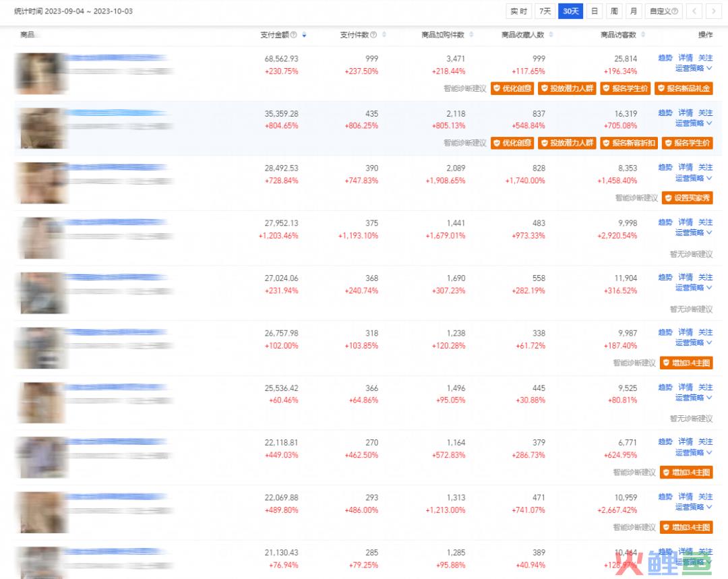Open thumbnail of the 68,562.93 product
Viewport: 728px width, 579px height.
(41, 73)
